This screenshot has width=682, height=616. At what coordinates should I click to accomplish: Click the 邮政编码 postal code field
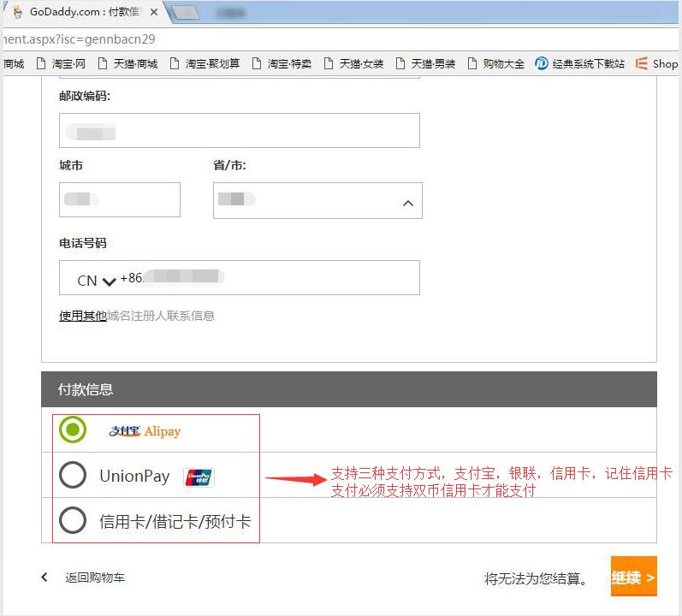click(240, 130)
